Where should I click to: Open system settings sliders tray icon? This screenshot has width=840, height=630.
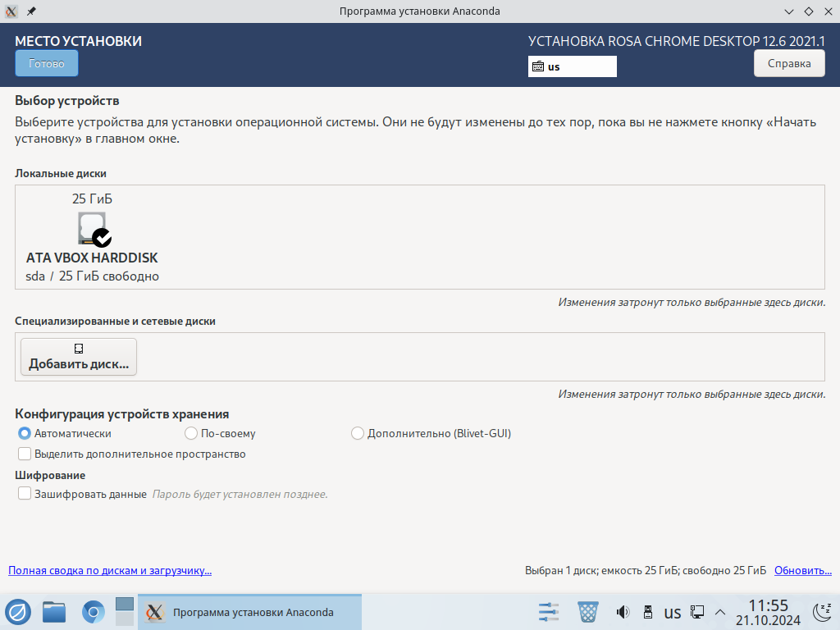548,612
